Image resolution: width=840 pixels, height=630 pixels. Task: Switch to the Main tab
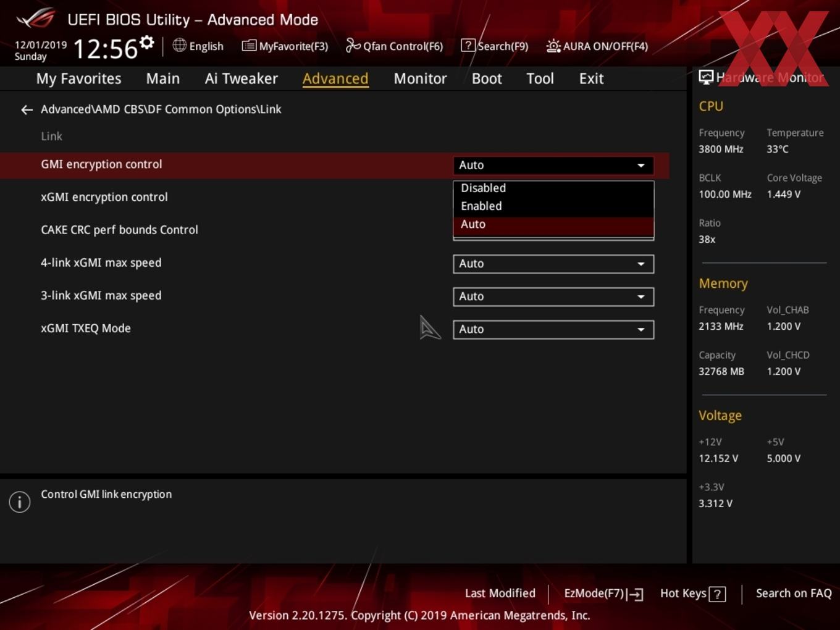[162, 78]
